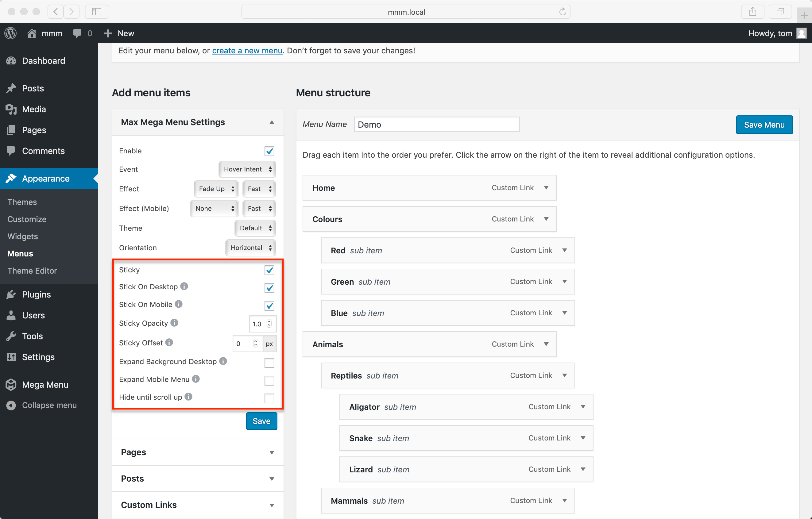Toggle the Sticky checkbox on
This screenshot has width=812, height=519.
tap(269, 271)
